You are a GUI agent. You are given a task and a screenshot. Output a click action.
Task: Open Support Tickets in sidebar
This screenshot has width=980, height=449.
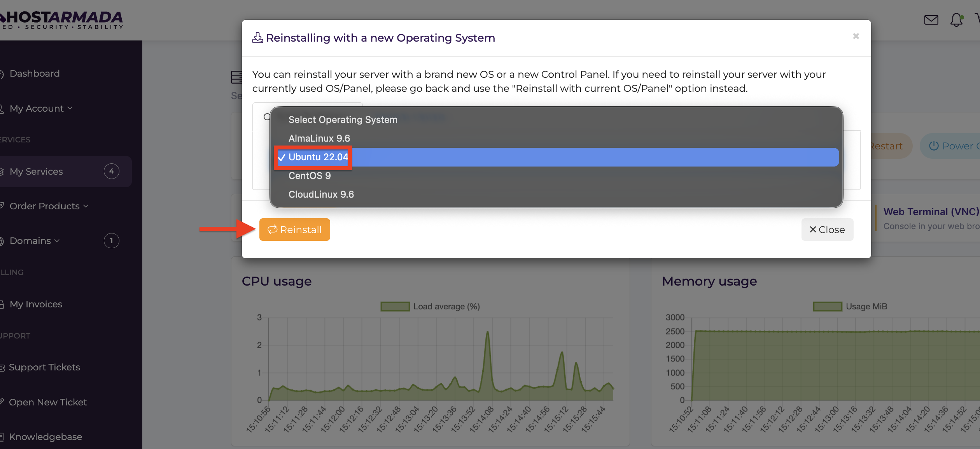(44, 367)
